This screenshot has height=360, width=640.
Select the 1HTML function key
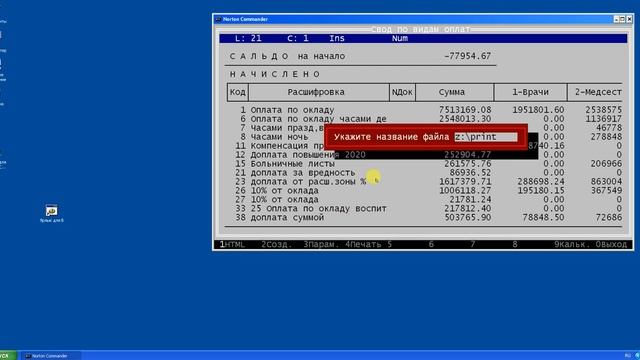coord(232,244)
